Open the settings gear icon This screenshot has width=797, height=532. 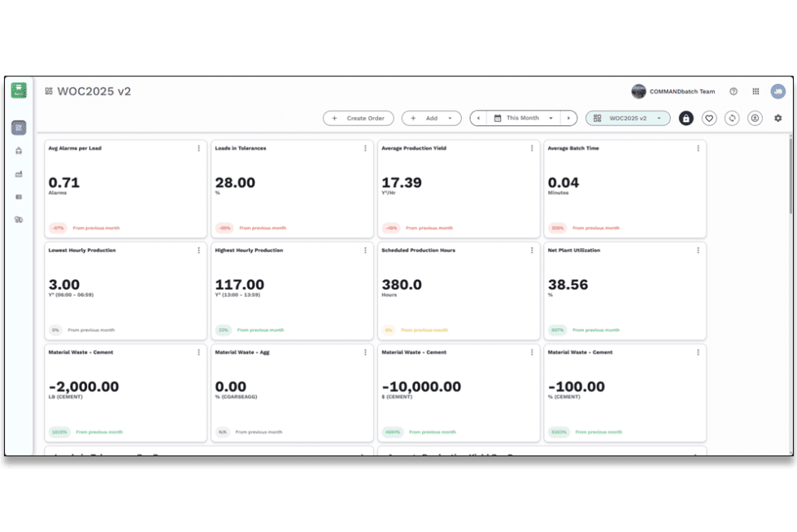pos(777,118)
